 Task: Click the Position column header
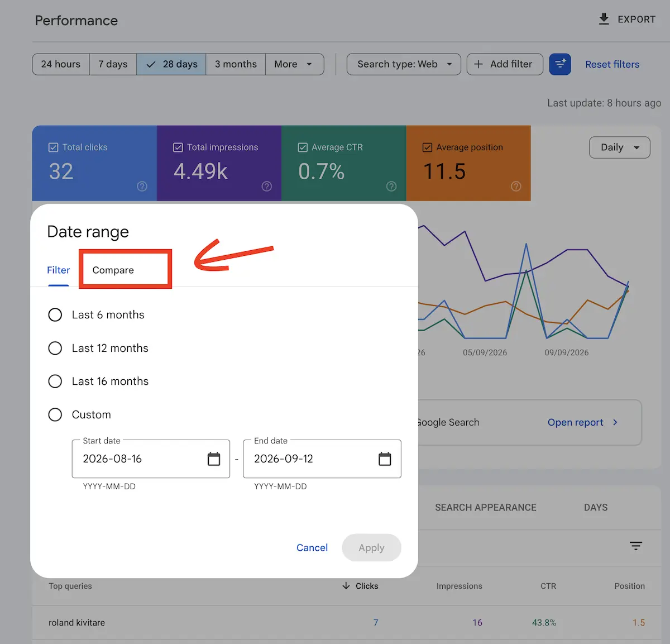pos(630,586)
